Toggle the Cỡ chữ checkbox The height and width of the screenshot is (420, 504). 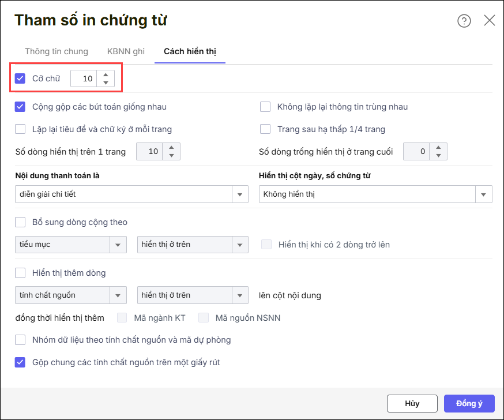click(x=21, y=78)
